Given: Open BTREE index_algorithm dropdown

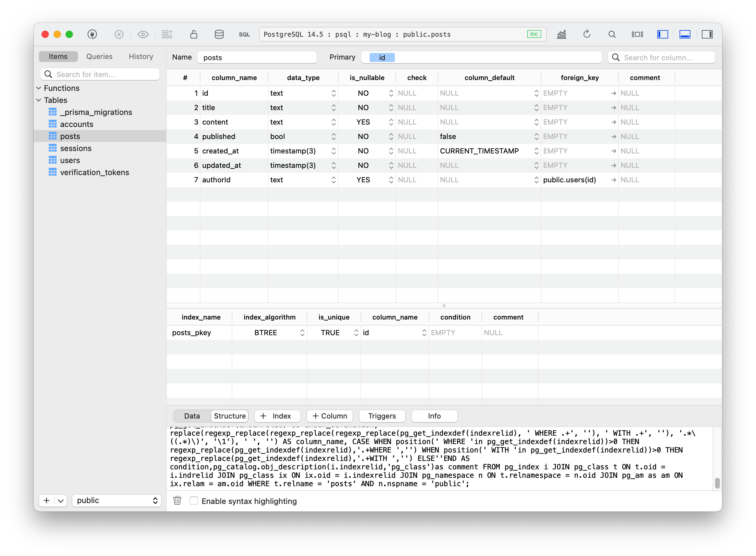Looking at the screenshot, I should click(302, 332).
